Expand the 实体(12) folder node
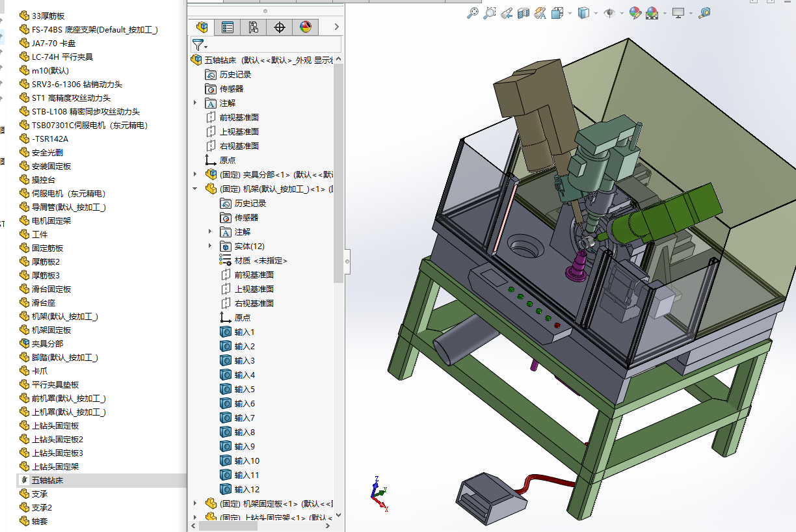The height and width of the screenshot is (532, 796). point(210,246)
